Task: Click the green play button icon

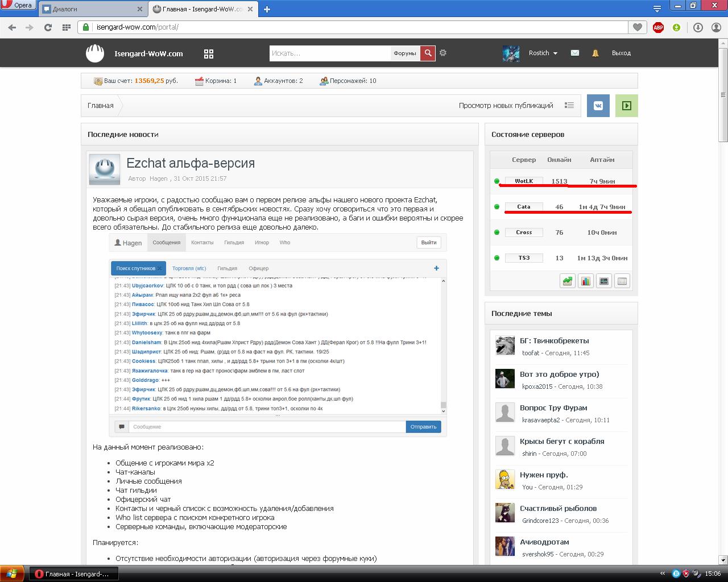Action: click(626, 106)
